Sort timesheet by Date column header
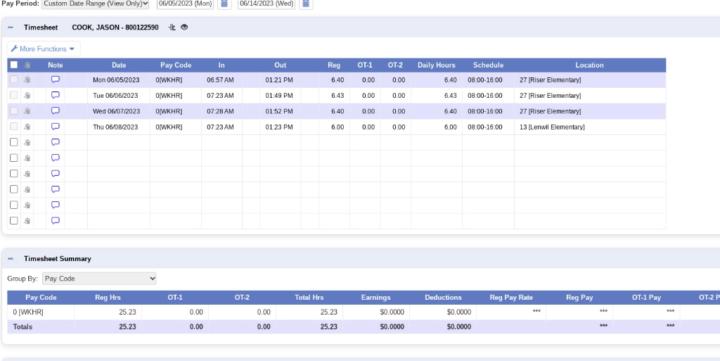720x361 pixels. pyautogui.click(x=118, y=65)
